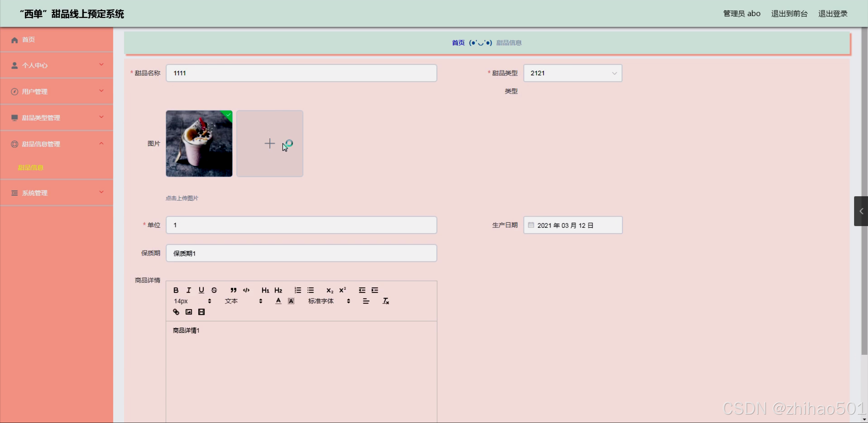The height and width of the screenshot is (423, 868).
Task: Insert video into product details editor
Action: click(x=201, y=312)
